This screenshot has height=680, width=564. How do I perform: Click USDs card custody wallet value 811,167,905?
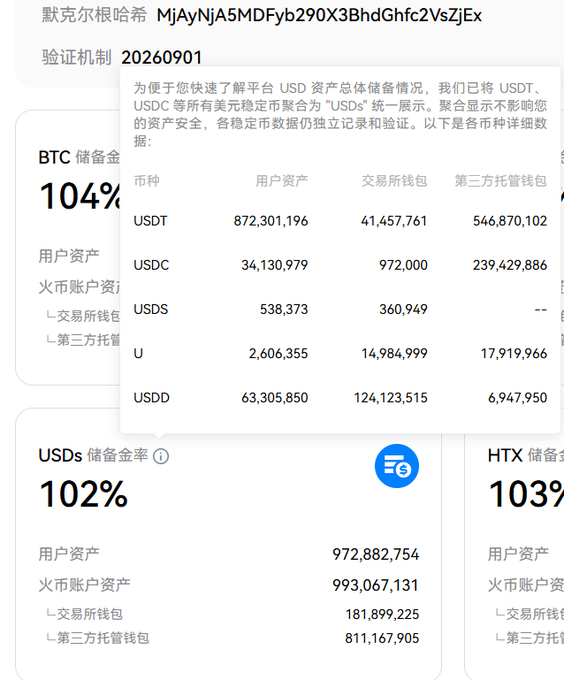click(382, 638)
